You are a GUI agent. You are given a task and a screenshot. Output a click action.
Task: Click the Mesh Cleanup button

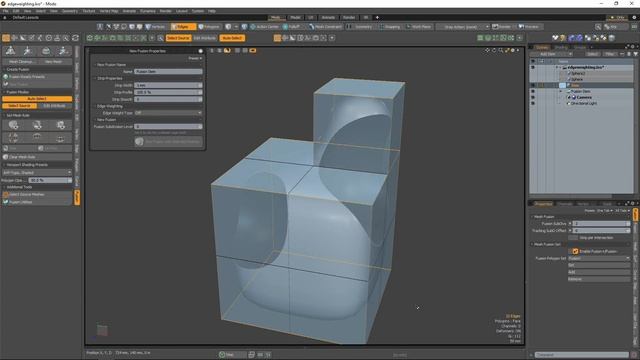pos(20,62)
